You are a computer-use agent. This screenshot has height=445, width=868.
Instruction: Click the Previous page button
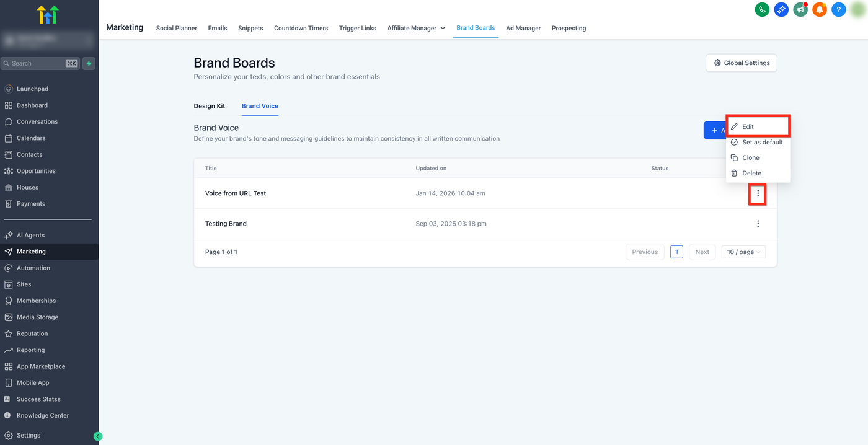pyautogui.click(x=645, y=252)
